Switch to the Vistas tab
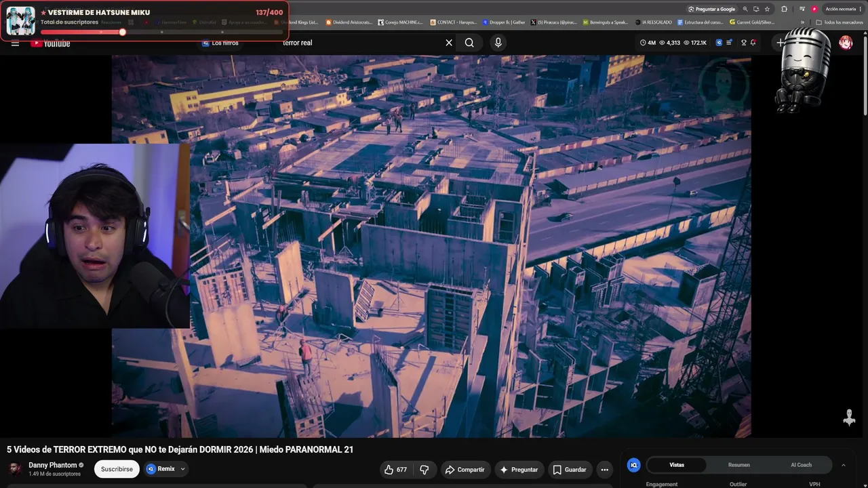The image size is (868, 488). click(677, 465)
